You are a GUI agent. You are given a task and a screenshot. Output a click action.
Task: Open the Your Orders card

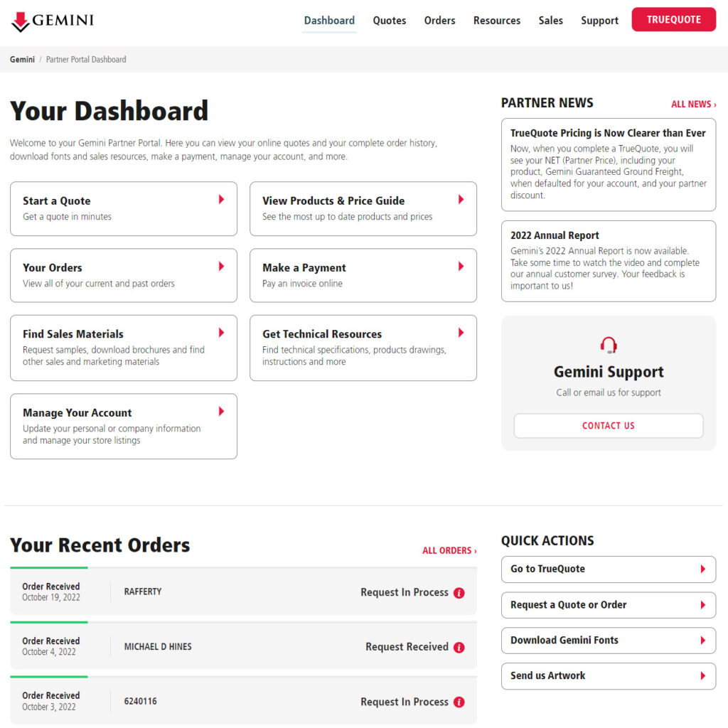click(124, 275)
